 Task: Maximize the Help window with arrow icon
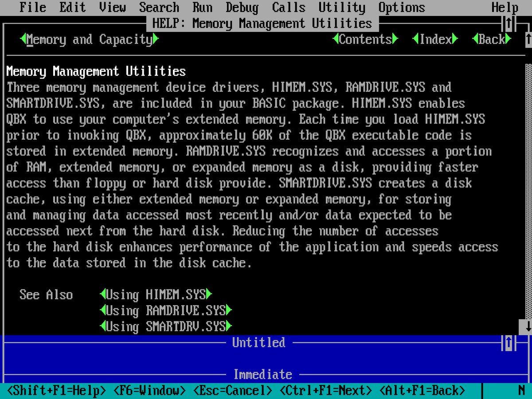click(x=509, y=23)
